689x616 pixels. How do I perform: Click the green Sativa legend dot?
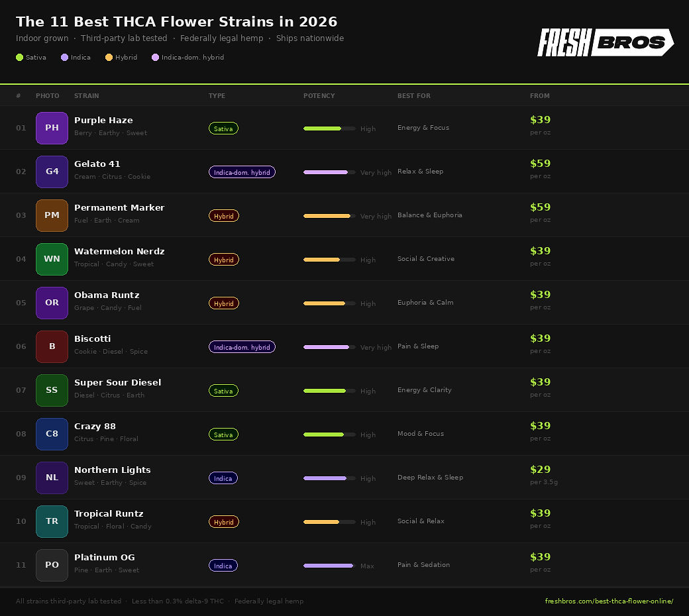(x=19, y=57)
